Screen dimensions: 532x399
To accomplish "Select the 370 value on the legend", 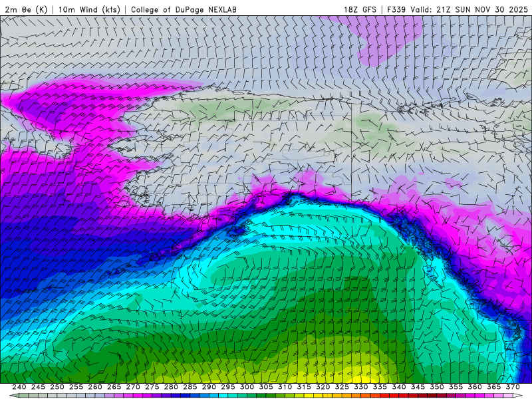I will 513,387.
